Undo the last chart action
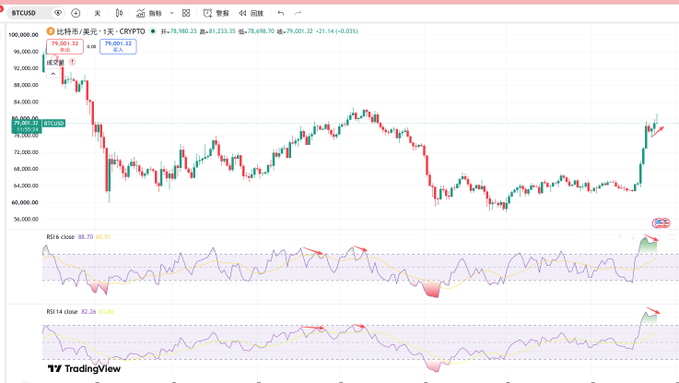The image size is (679, 383). (281, 13)
